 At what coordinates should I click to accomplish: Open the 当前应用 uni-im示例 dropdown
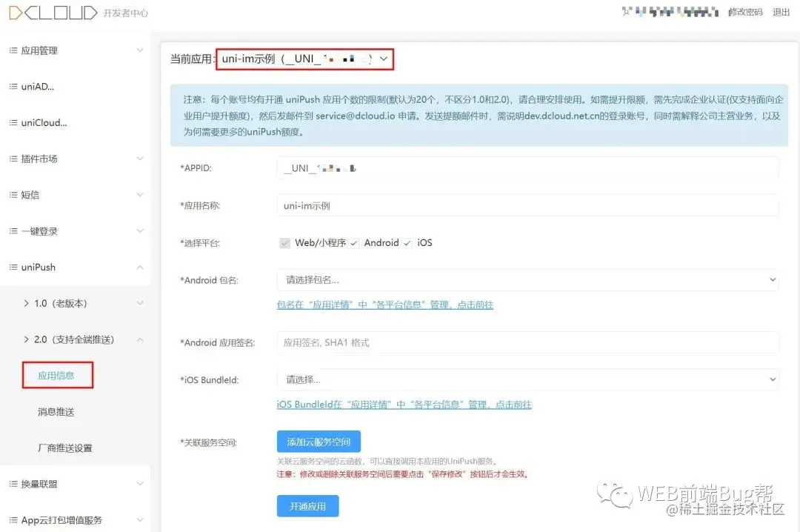304,59
